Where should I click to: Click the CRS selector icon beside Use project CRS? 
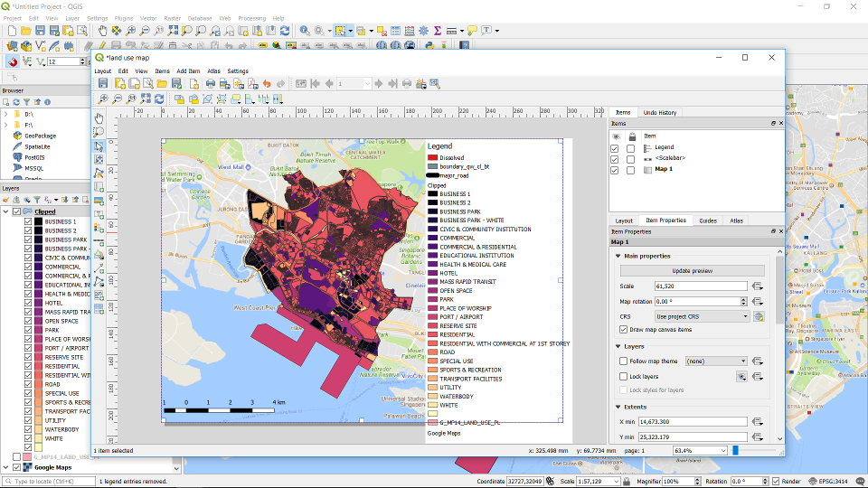pos(759,316)
